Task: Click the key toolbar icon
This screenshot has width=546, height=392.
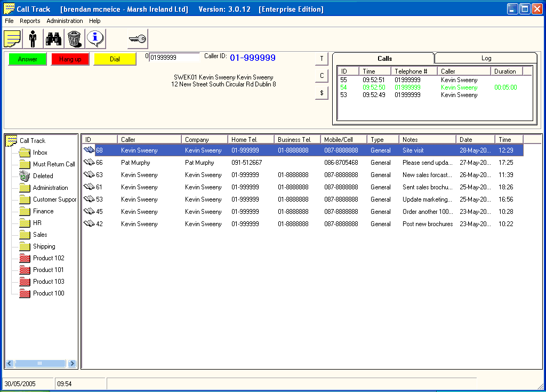Action: 138,39
